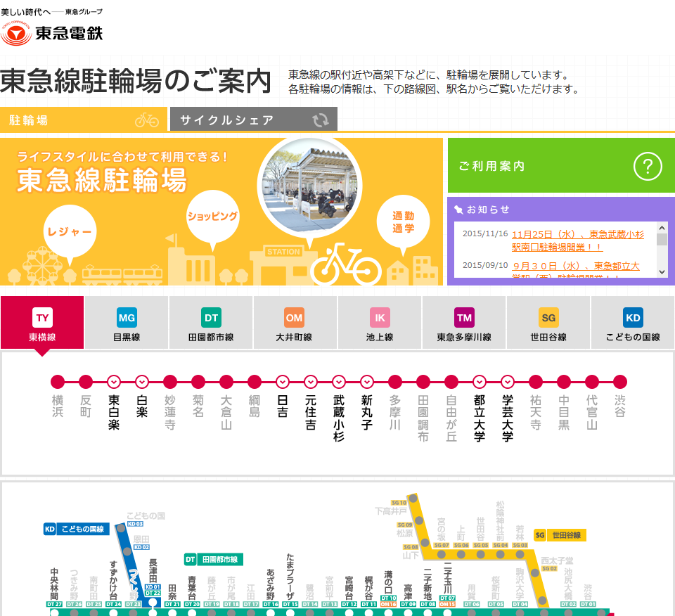Click the 自由が丘 station dot
The width and height of the screenshot is (675, 616).
point(451,382)
